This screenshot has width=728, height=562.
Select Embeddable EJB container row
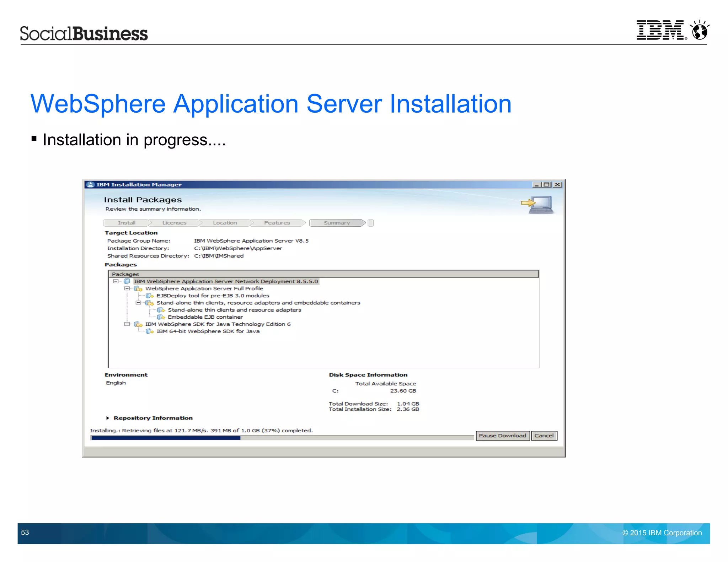(x=205, y=317)
